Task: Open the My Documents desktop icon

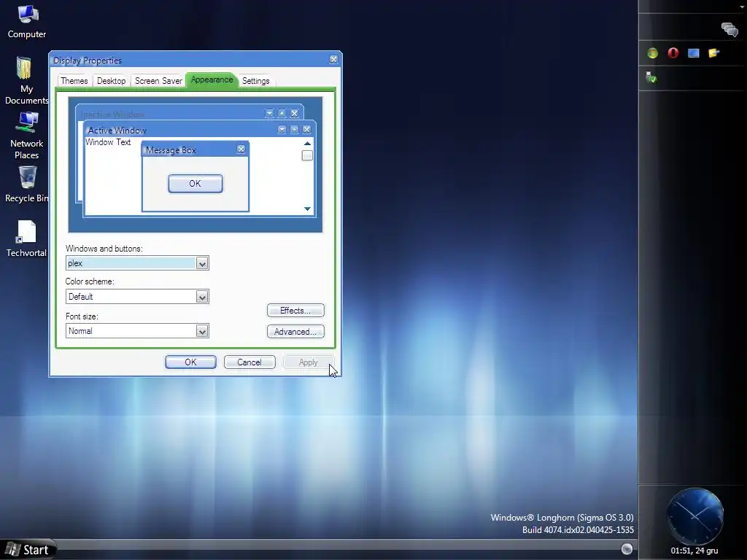Action: [27, 80]
